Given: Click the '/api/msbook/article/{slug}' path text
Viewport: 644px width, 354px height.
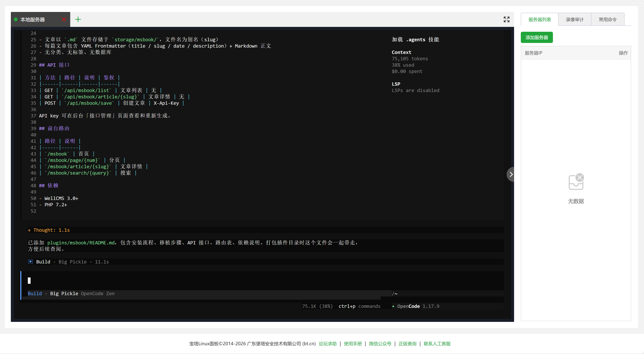Looking at the screenshot, I should click(x=100, y=97).
